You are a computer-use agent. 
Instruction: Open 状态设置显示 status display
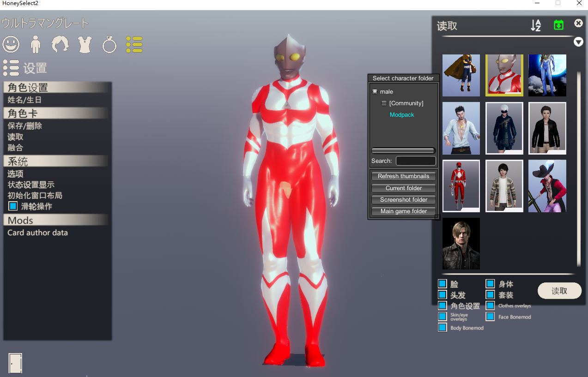(x=31, y=185)
